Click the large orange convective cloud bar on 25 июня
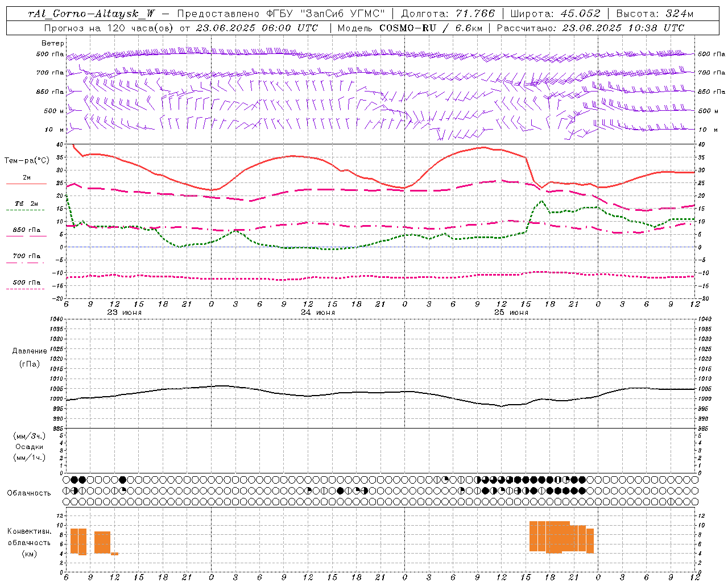This screenshot has height=582, width=728. (561, 537)
